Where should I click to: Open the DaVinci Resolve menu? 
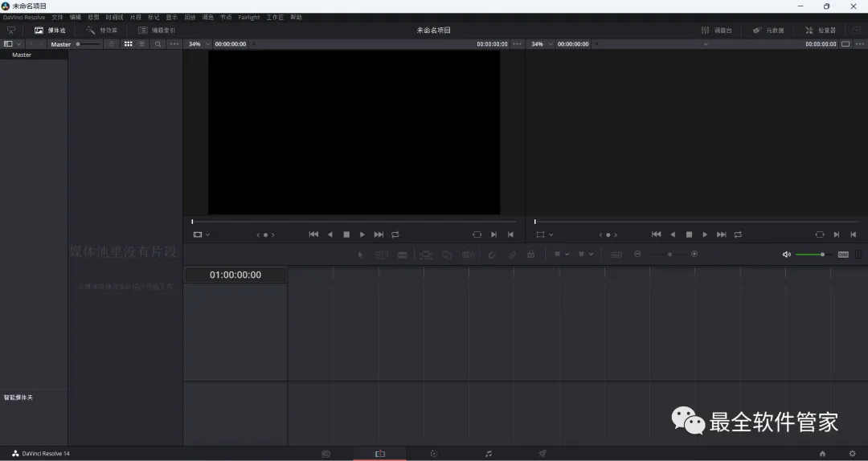click(x=24, y=18)
